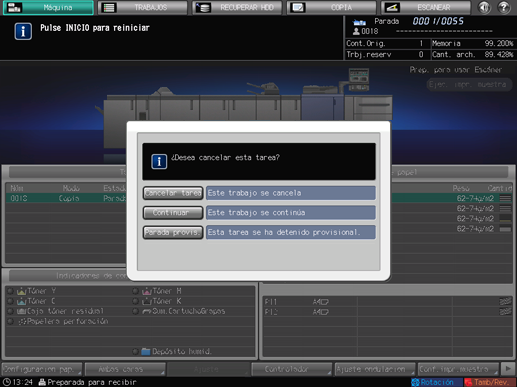
Task: Click the info icon in the cancel dialog
Action: (x=159, y=162)
